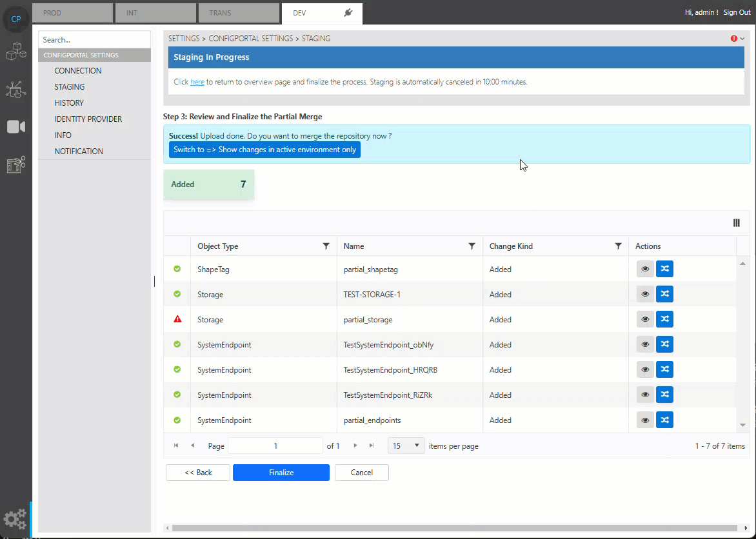Open HISTORY in the settings menu
This screenshot has width=756, height=539.
coord(69,103)
